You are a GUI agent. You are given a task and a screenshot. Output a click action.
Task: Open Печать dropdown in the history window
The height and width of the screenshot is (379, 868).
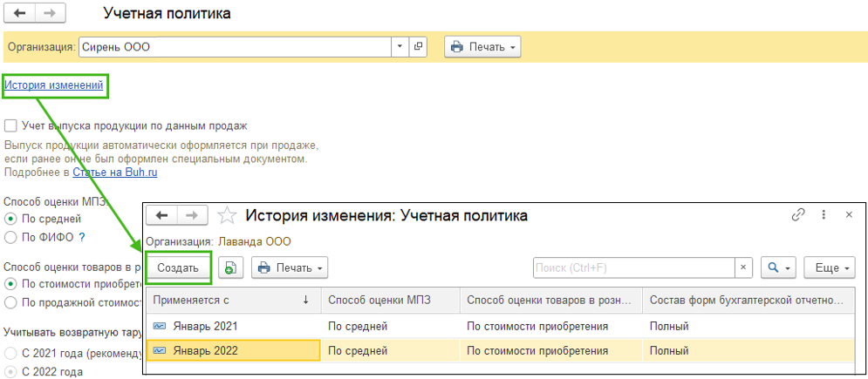pos(290,268)
